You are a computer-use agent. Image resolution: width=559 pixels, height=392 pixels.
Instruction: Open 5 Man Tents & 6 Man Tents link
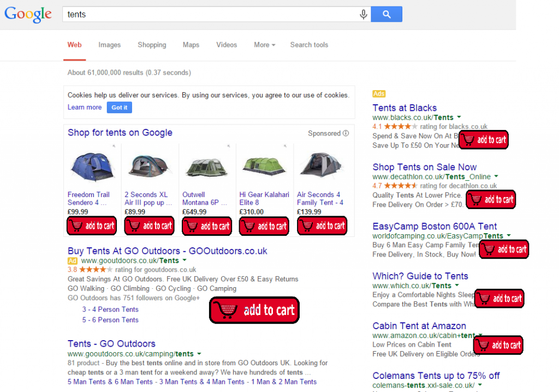tap(110, 382)
